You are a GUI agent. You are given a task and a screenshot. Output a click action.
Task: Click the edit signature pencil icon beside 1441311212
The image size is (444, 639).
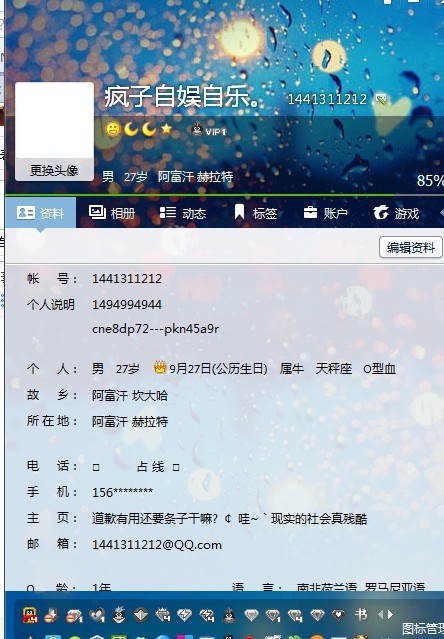tap(381, 99)
